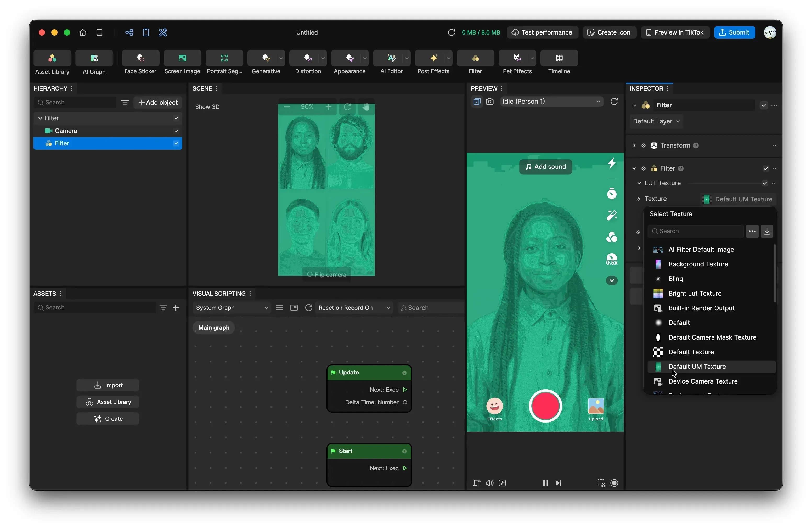Take a preview snapshot with camera icon
Image resolution: width=812 pixels, height=529 pixels.
(490, 102)
